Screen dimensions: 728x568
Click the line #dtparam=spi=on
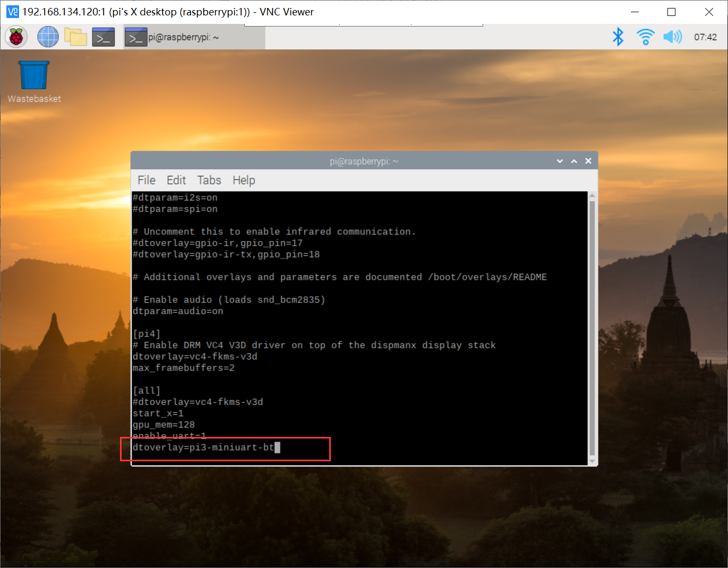point(175,209)
